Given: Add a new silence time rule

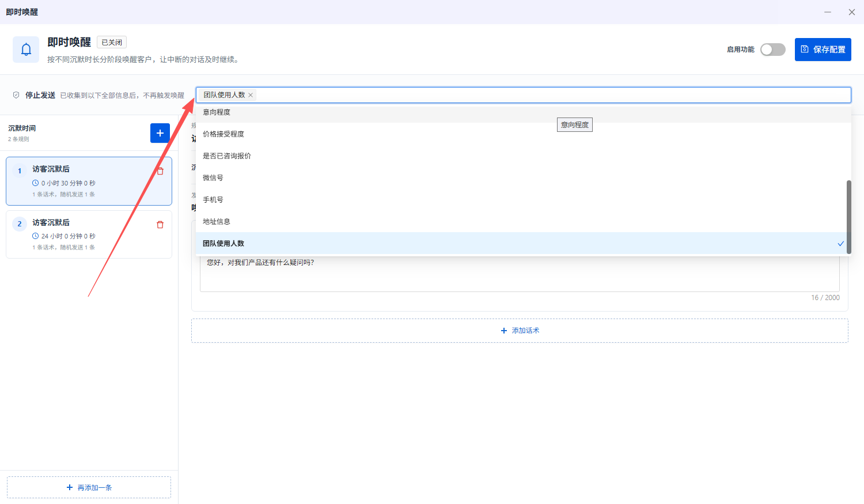Looking at the screenshot, I should 160,133.
